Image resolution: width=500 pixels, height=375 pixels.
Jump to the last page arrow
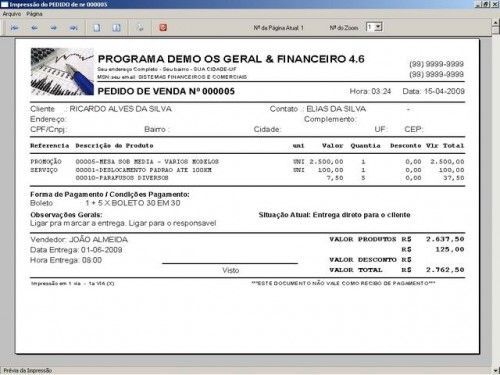coord(73,28)
